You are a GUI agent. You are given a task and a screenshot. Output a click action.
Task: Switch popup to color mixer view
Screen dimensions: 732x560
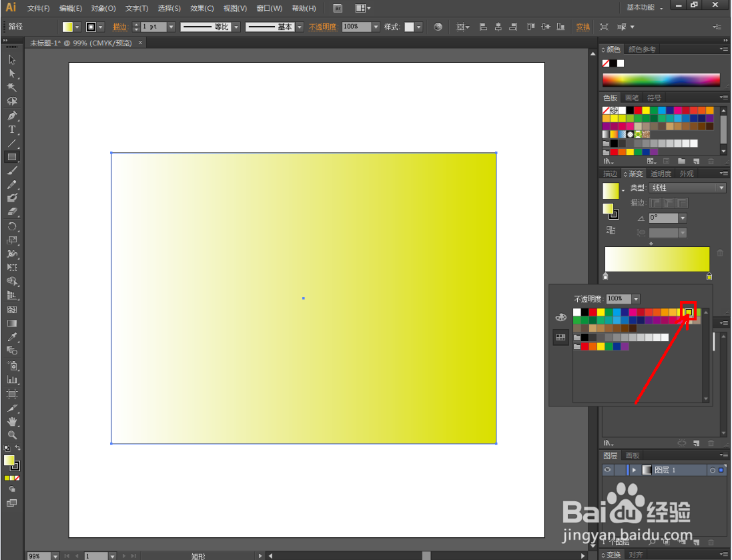(561, 317)
